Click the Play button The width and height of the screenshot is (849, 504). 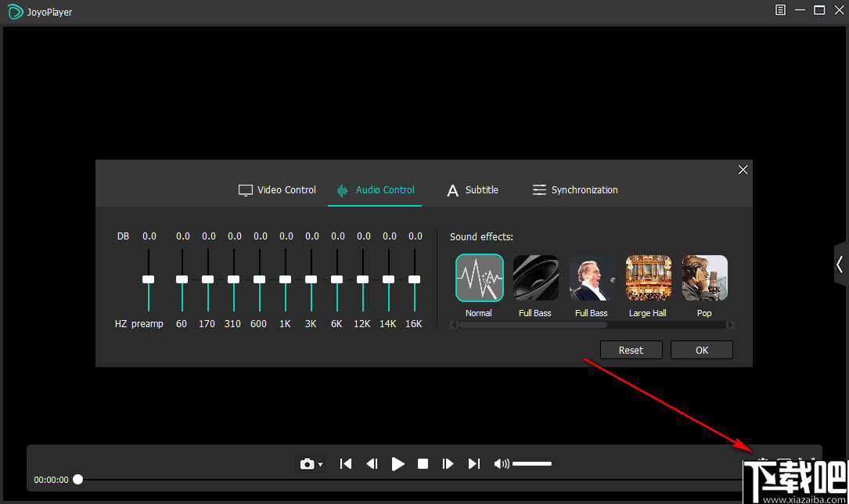click(398, 463)
